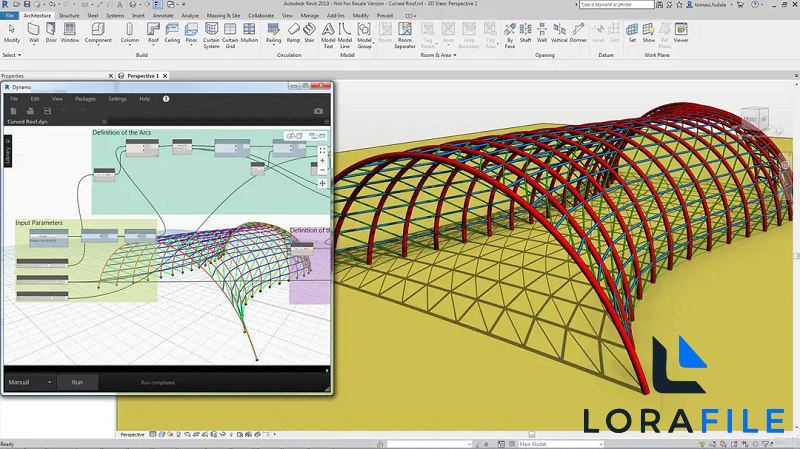
Task: Click the Dynamo info alert icon
Action: point(166,99)
